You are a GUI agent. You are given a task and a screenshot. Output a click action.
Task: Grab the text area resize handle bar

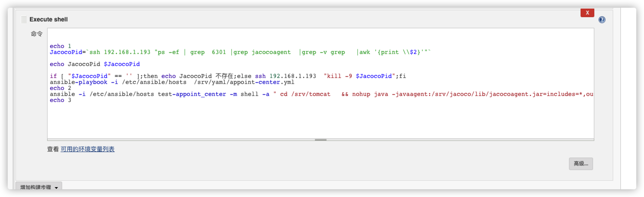click(320, 140)
